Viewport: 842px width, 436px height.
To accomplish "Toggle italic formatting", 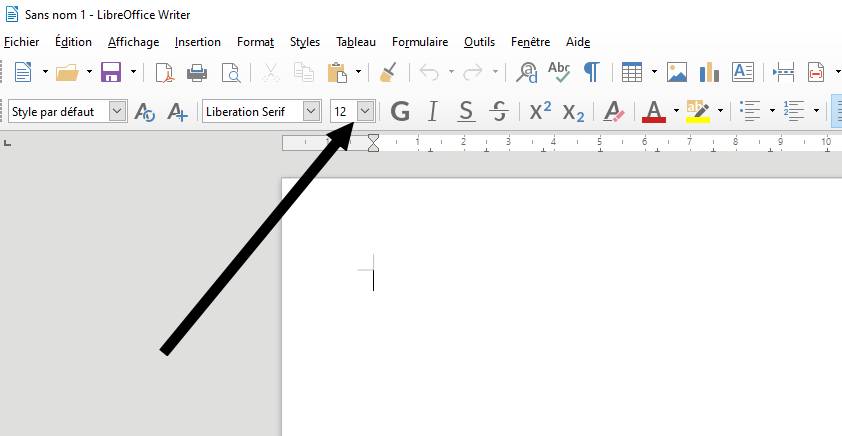I will tap(433, 111).
